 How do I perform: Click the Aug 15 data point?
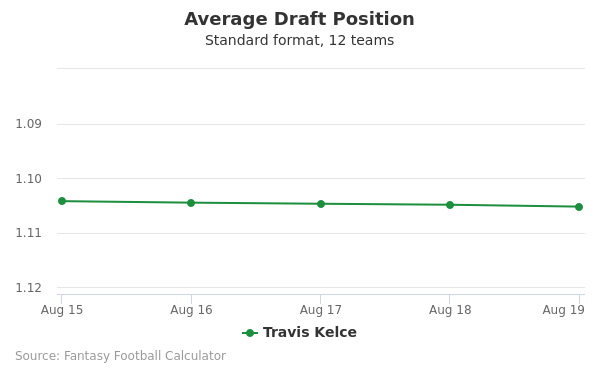(62, 201)
